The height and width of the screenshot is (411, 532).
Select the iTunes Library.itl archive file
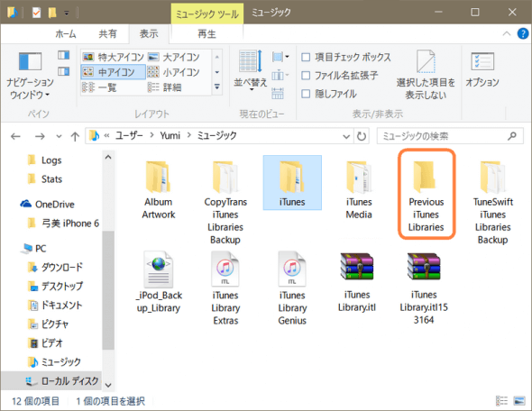click(x=357, y=281)
